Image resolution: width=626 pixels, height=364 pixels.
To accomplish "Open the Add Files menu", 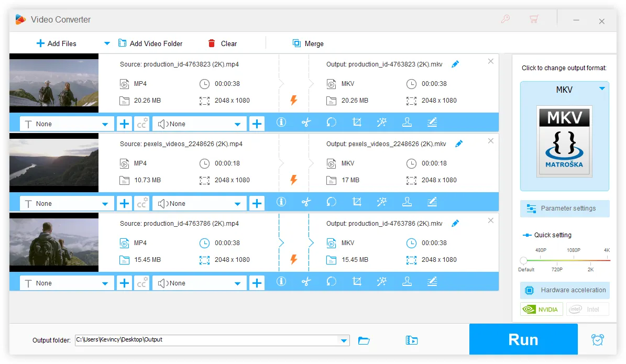I will (x=57, y=43).
